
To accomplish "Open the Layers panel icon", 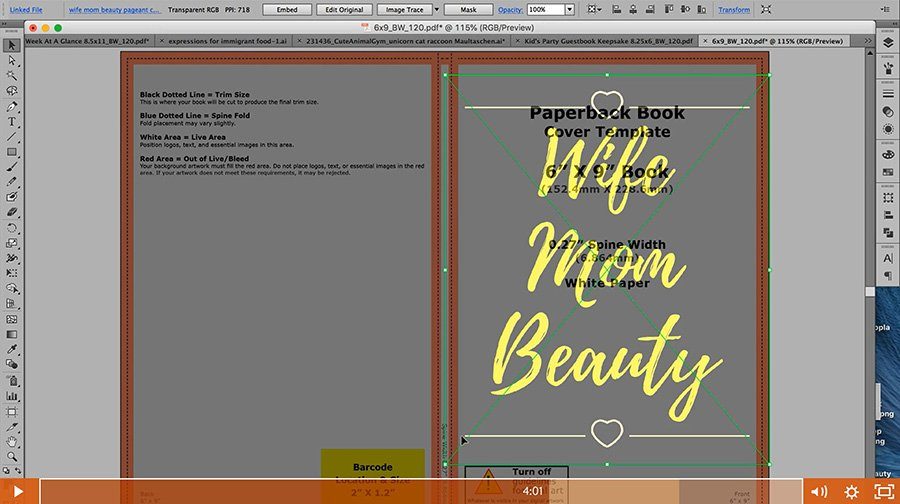I will tap(888, 43).
